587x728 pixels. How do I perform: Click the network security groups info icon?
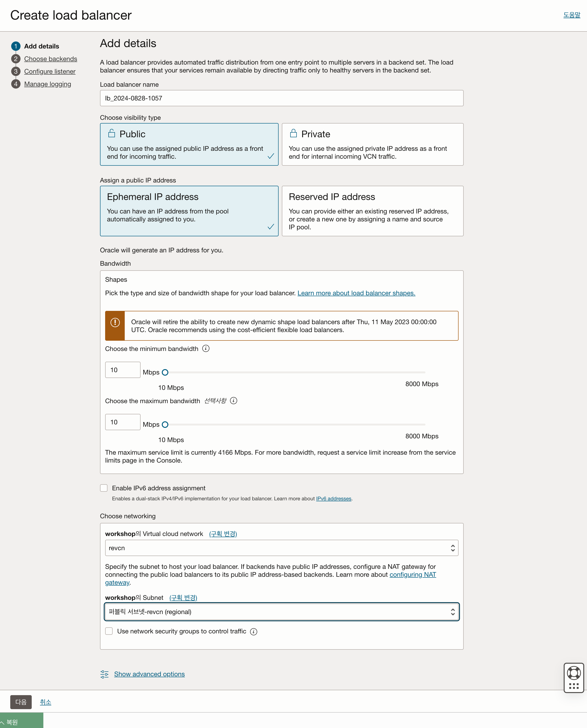[254, 631]
